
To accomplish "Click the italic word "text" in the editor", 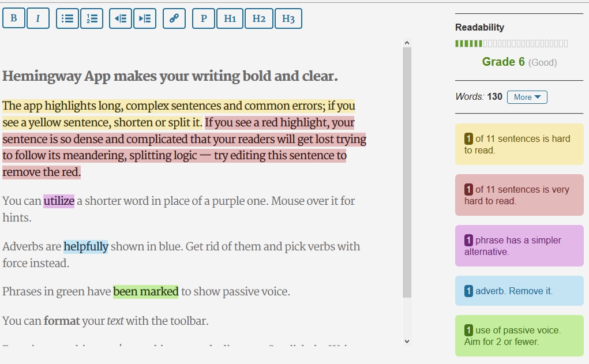I will 115,321.
